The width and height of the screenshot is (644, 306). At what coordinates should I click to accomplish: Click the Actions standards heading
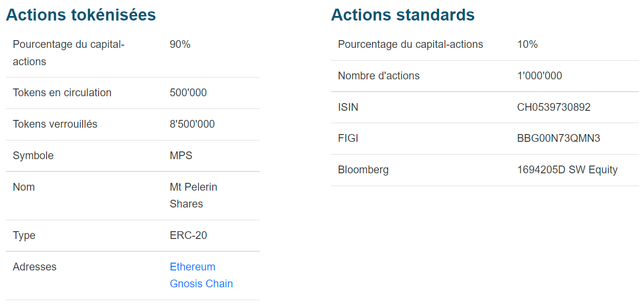(x=403, y=15)
